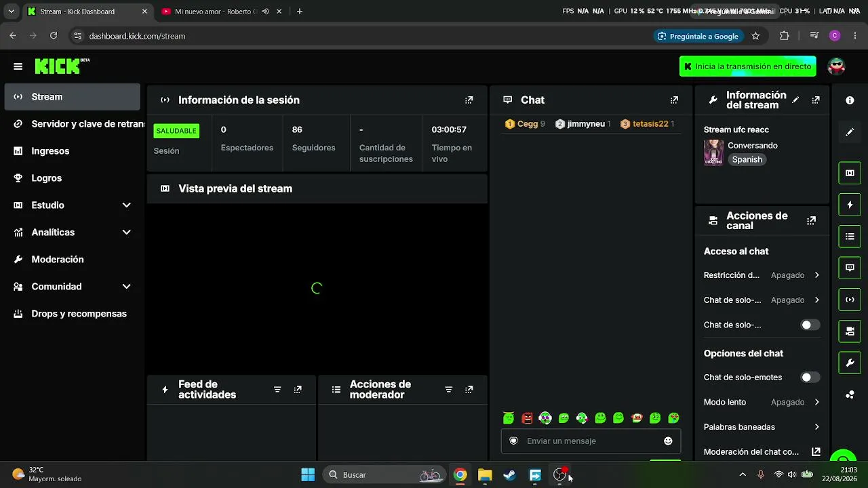
Task: Open the user avatar menu
Action: pyautogui.click(x=836, y=66)
